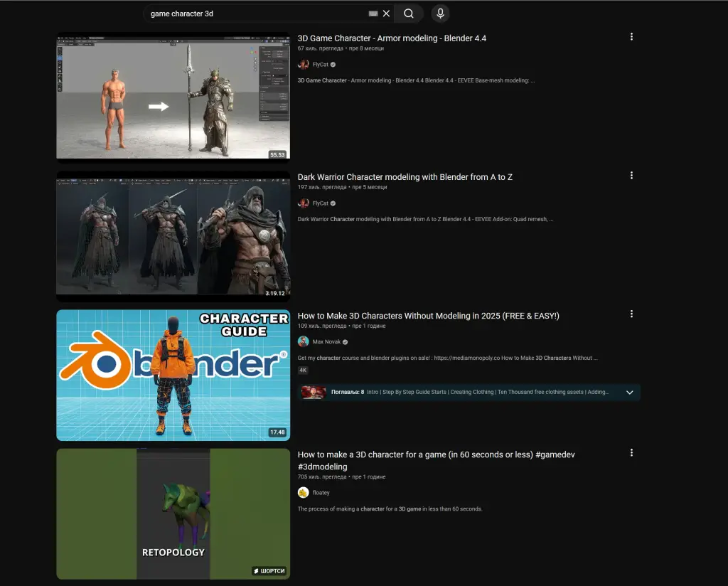Play the Blender Character Guide thumbnail

tap(173, 375)
